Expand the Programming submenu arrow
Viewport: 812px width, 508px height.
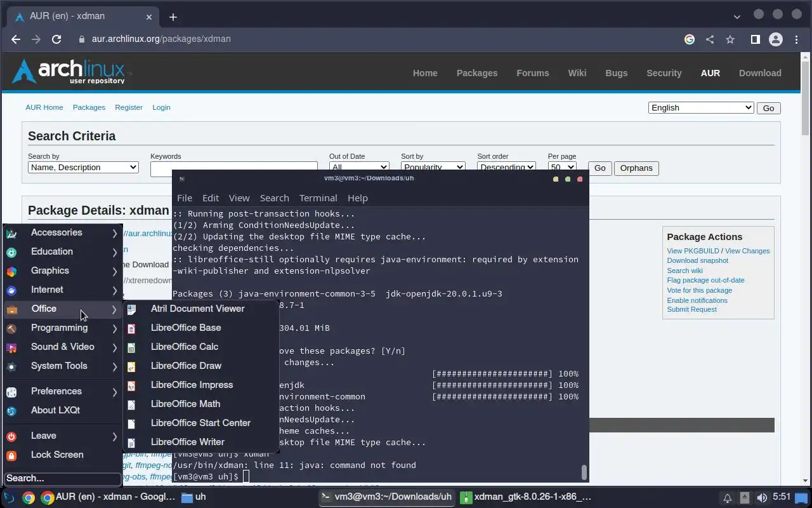(115, 328)
